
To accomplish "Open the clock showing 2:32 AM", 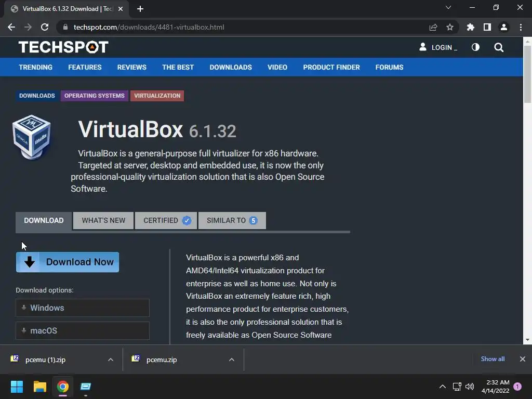I will point(495,387).
